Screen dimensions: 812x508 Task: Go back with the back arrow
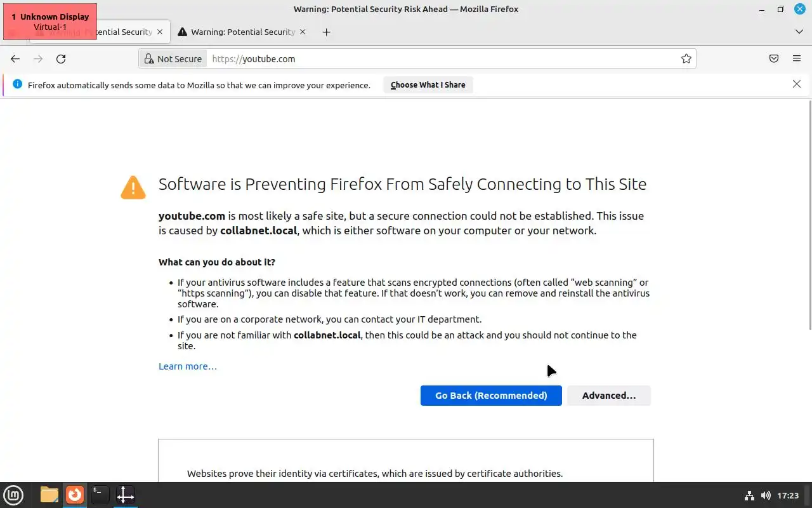(15, 59)
